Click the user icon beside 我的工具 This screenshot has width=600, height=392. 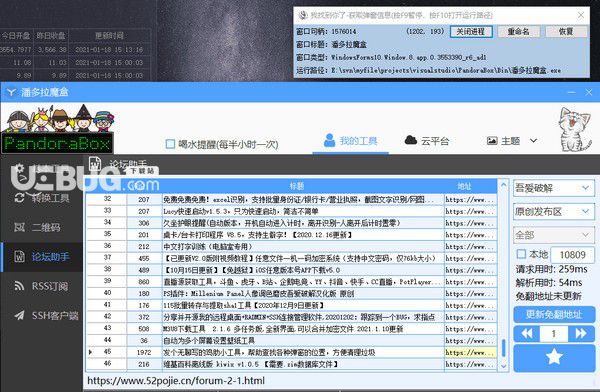[329, 140]
